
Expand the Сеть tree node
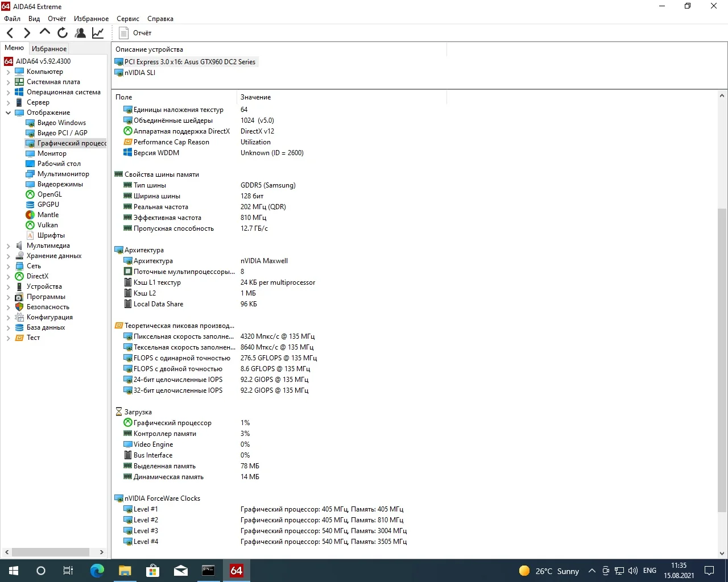click(8, 267)
